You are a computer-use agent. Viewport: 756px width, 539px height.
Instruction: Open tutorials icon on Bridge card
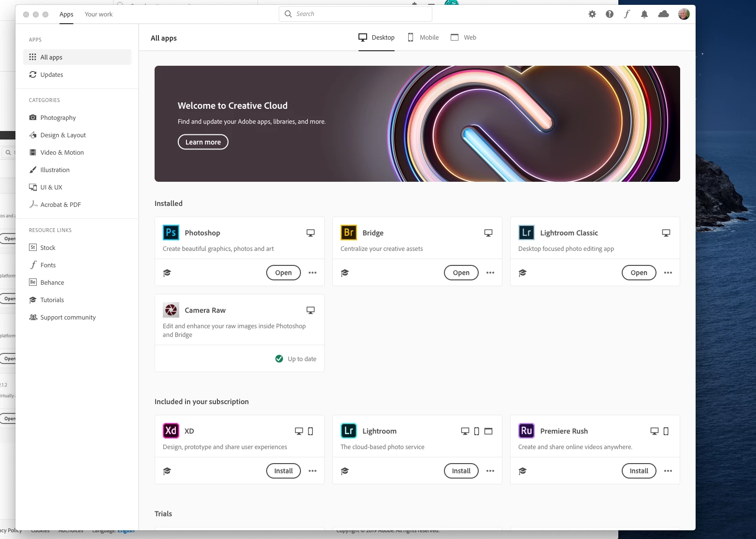click(345, 273)
